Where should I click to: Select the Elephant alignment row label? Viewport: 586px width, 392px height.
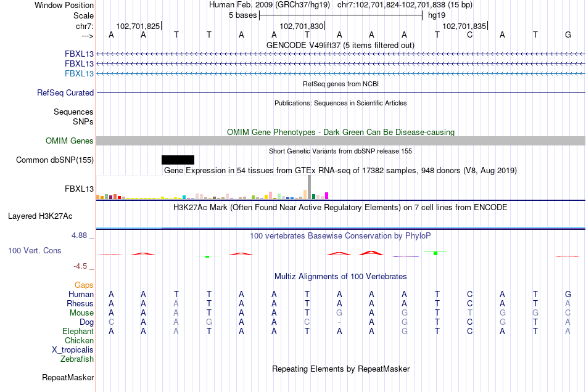click(78, 332)
